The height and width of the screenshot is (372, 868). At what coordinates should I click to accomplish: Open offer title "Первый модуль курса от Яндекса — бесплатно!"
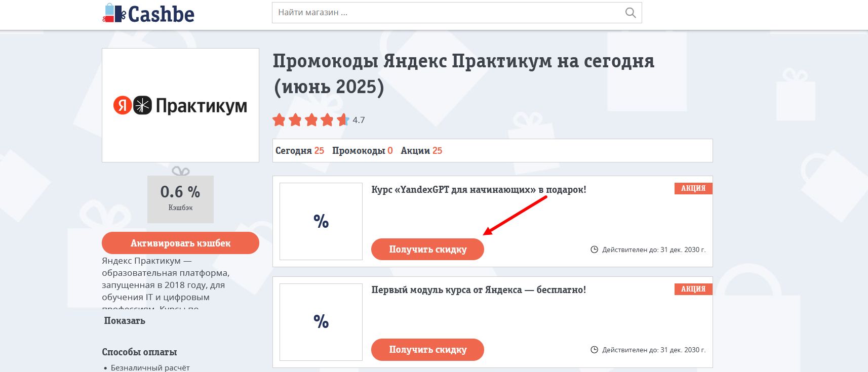click(x=479, y=290)
